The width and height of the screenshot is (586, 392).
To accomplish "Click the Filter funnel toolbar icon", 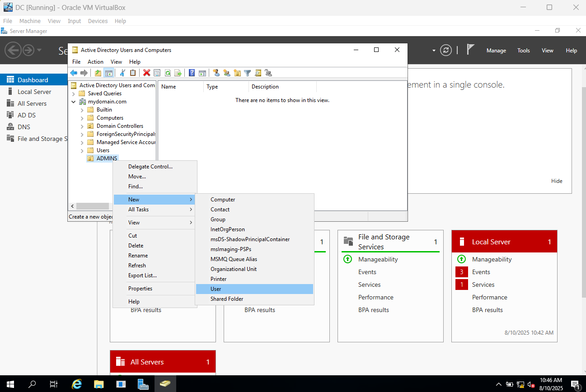I will [248, 73].
